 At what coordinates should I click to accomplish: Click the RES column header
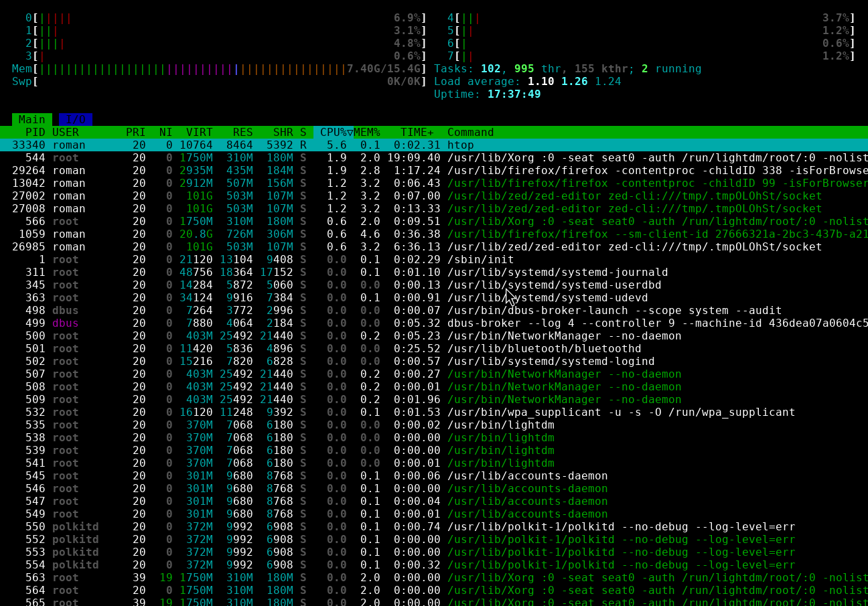[242, 133]
